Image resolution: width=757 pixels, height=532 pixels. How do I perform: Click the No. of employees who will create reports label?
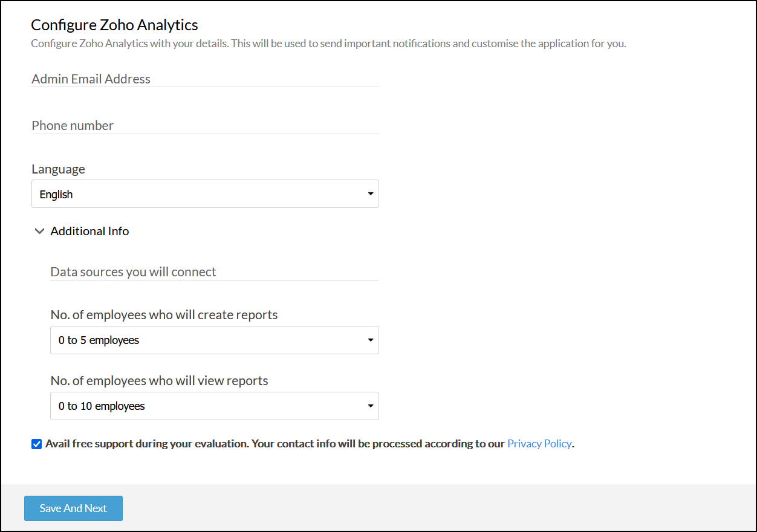click(164, 315)
